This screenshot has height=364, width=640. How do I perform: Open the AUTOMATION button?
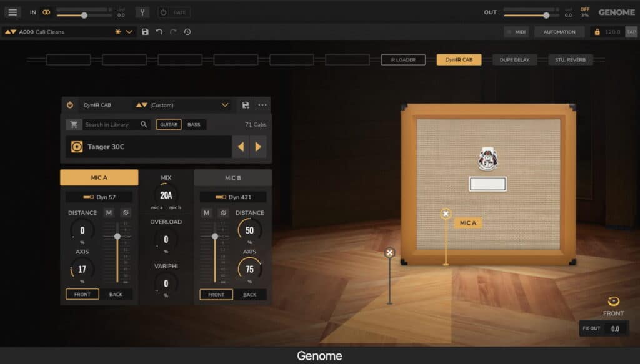pos(559,32)
